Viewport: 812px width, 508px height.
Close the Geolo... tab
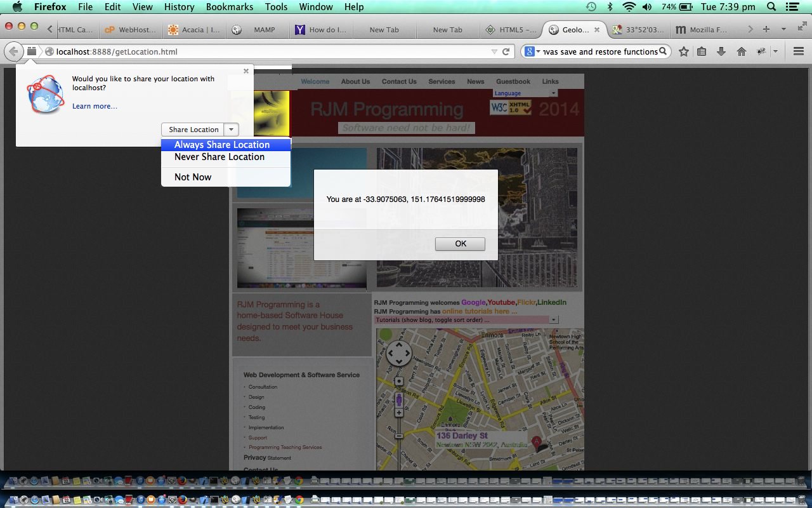click(x=597, y=29)
